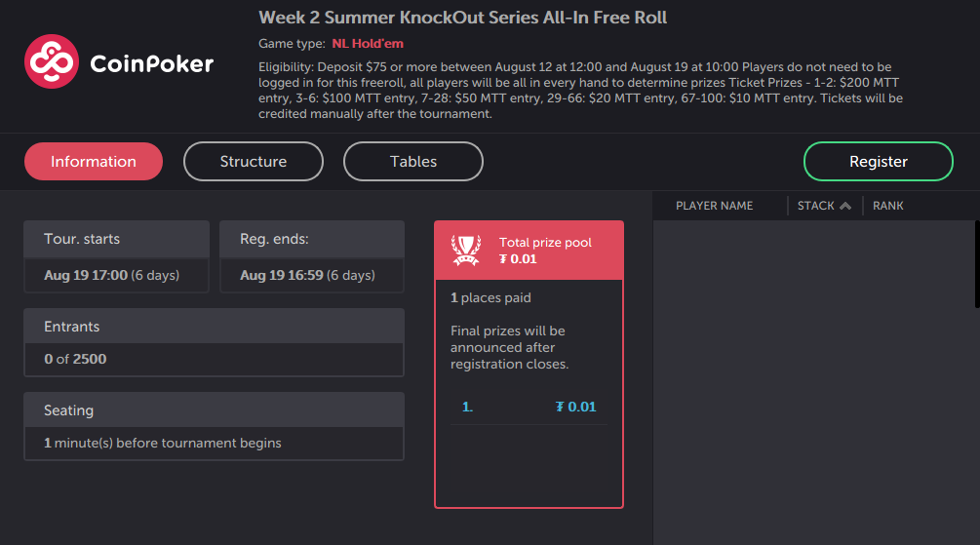This screenshot has height=545, width=980.
Task: Click the NL Hold'em game type label
Action: tap(368, 44)
